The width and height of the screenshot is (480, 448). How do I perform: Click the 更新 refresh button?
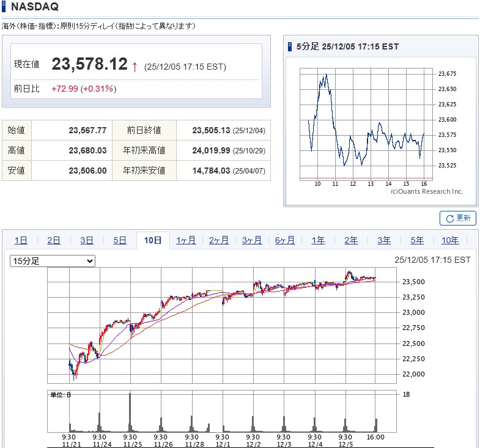pos(457,218)
